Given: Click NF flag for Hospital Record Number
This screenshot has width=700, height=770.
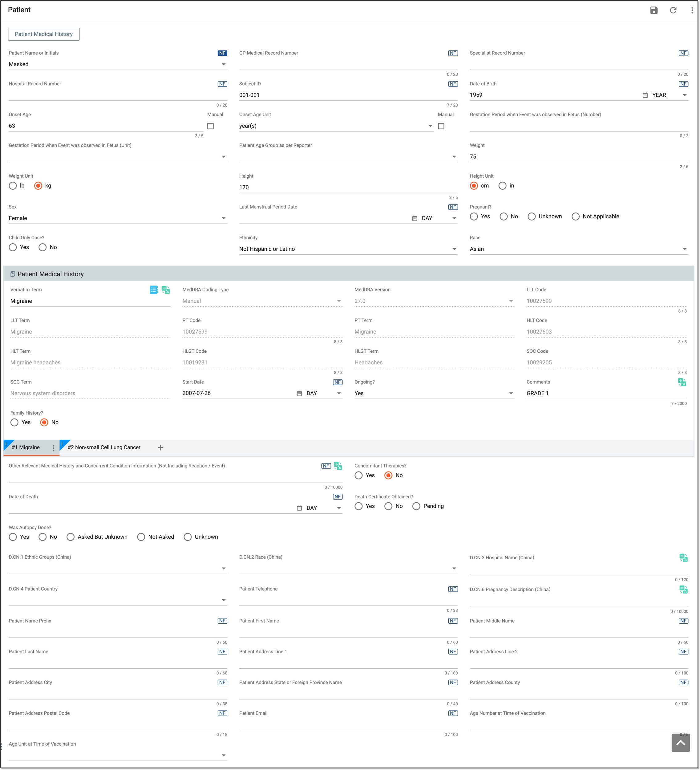Looking at the screenshot, I should click(222, 84).
